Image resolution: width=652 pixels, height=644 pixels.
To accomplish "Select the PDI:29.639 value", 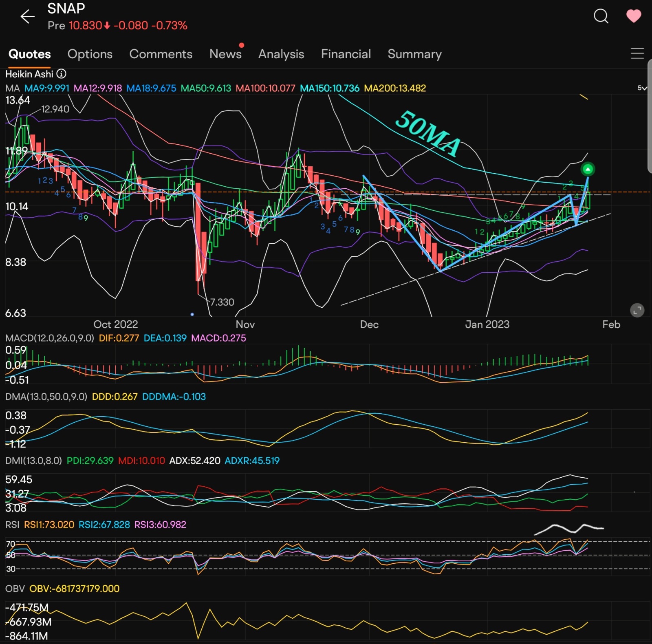I will click(x=90, y=461).
